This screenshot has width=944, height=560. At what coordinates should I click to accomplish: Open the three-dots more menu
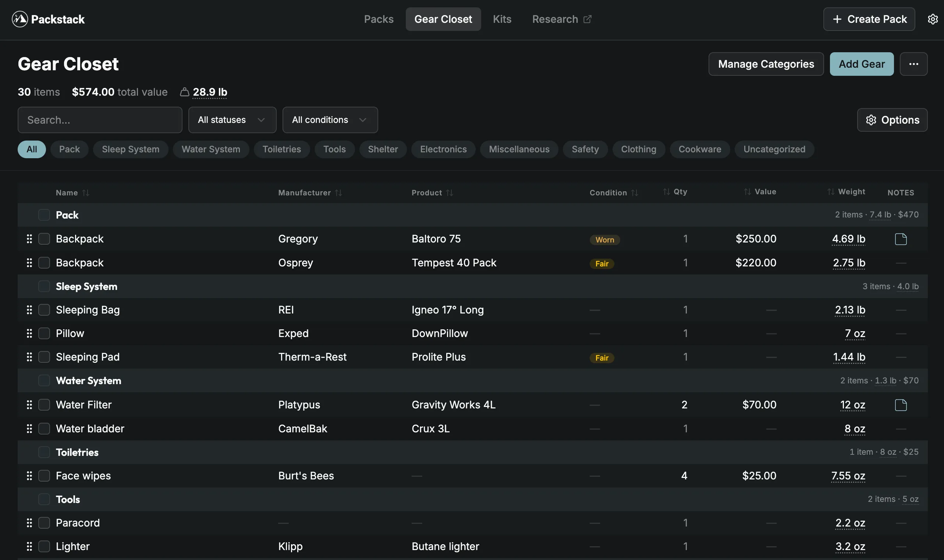click(x=913, y=64)
